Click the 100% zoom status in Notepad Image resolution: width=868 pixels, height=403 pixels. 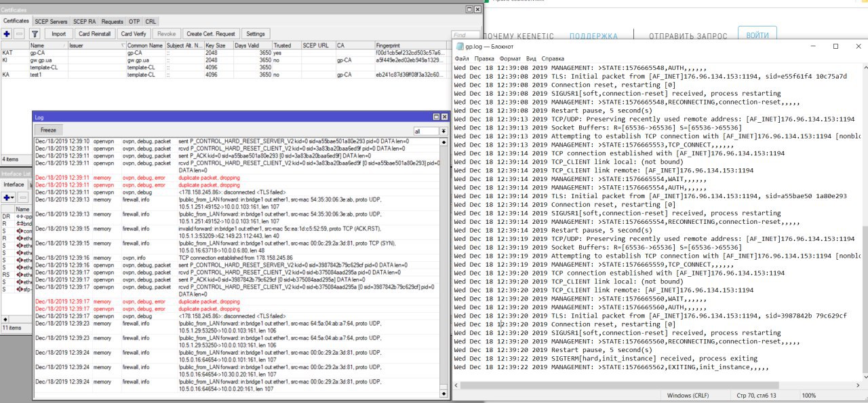click(x=809, y=395)
